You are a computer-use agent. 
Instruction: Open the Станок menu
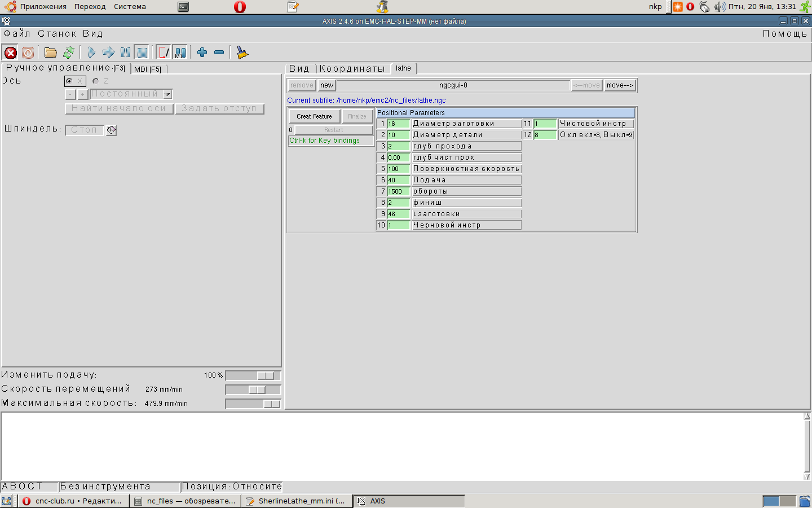tap(57, 34)
